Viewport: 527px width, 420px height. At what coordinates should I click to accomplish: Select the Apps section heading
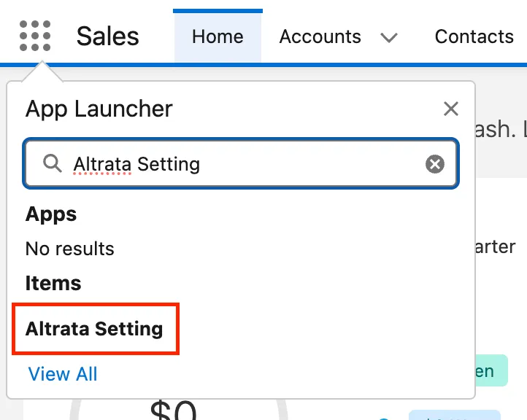click(x=51, y=214)
